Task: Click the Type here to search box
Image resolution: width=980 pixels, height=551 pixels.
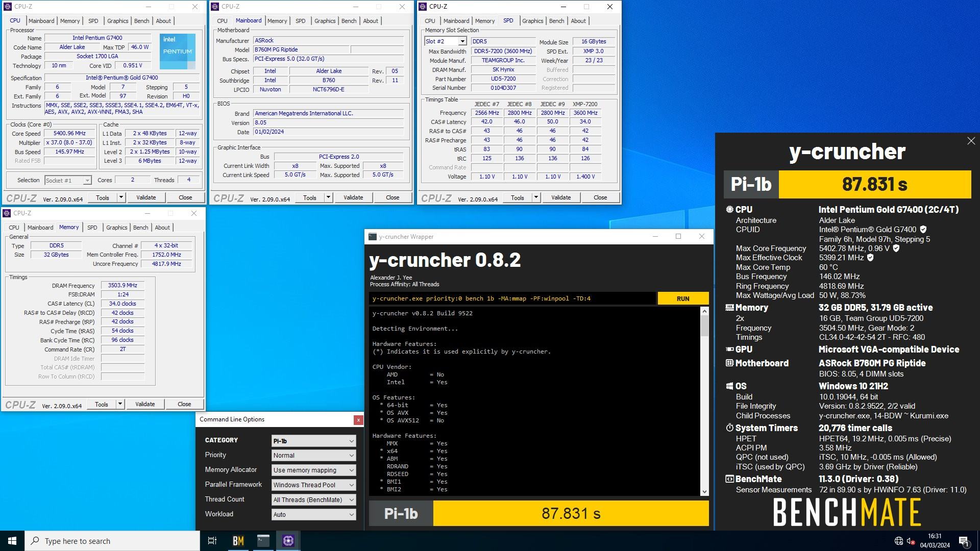Action: pyautogui.click(x=112, y=541)
